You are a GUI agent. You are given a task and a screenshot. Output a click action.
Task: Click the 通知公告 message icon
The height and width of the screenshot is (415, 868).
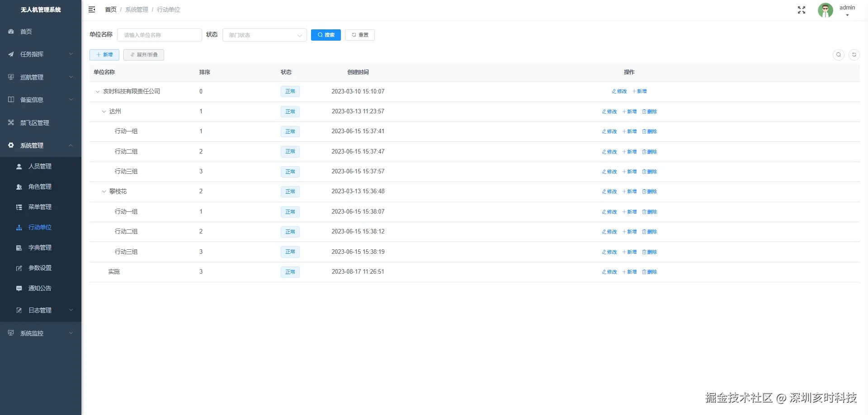pos(19,289)
